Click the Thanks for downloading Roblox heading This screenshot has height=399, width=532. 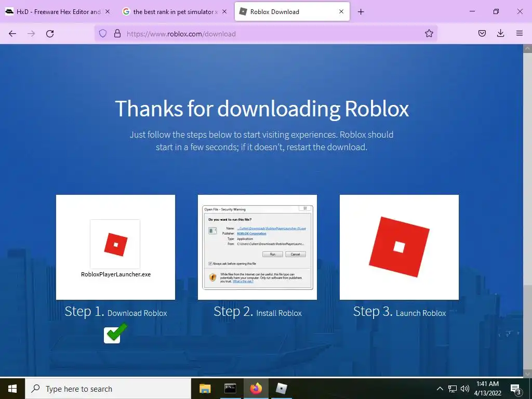pyautogui.click(x=262, y=109)
